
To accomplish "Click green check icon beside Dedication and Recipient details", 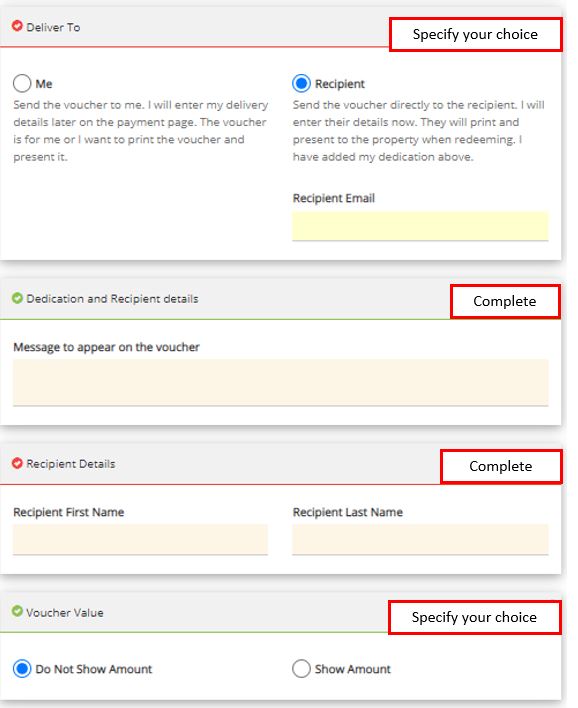I will click(17, 298).
